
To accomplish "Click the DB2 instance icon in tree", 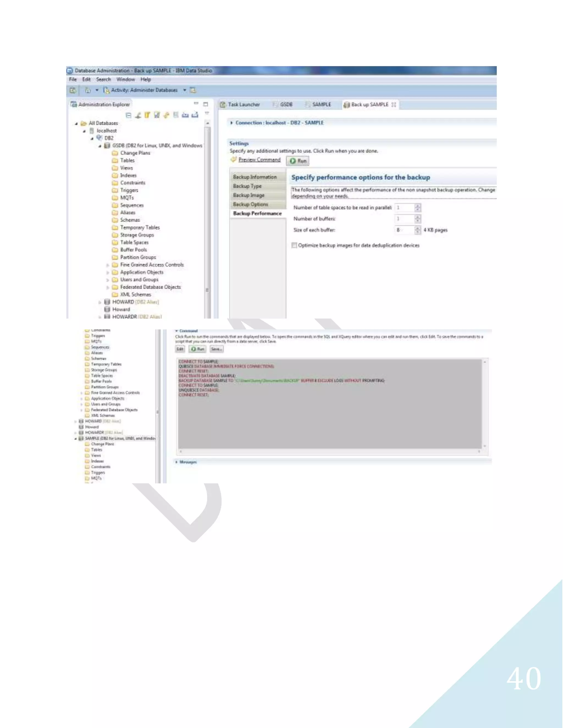I will tap(100, 138).
